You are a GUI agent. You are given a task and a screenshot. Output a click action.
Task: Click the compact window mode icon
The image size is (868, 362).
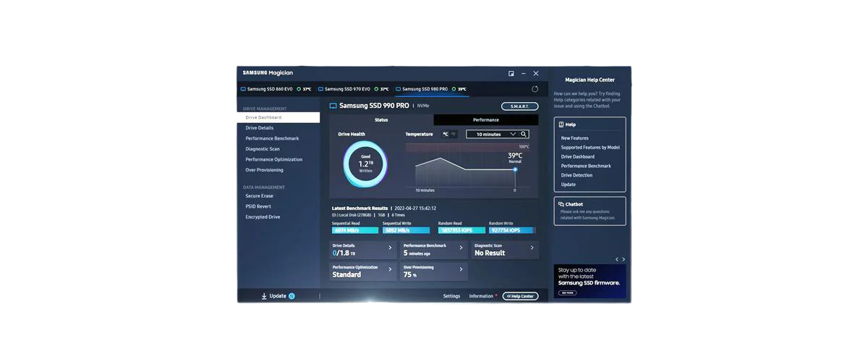tap(511, 73)
